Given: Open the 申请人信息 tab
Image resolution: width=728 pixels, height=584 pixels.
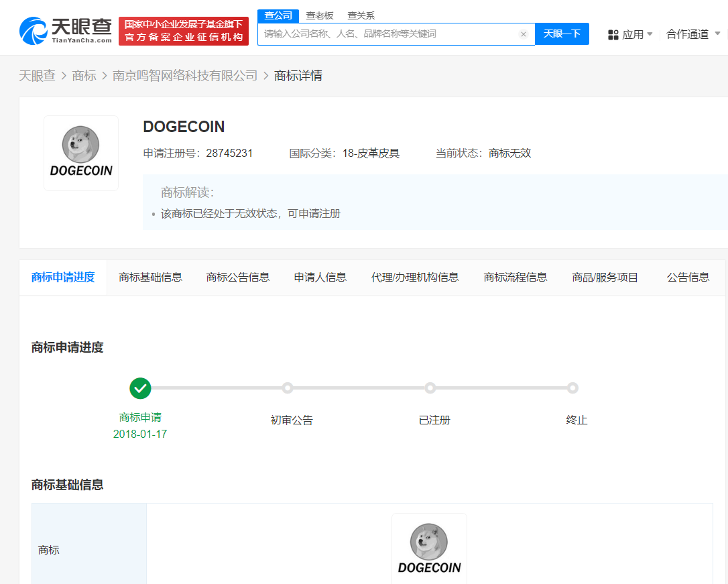Looking at the screenshot, I should pos(320,276).
